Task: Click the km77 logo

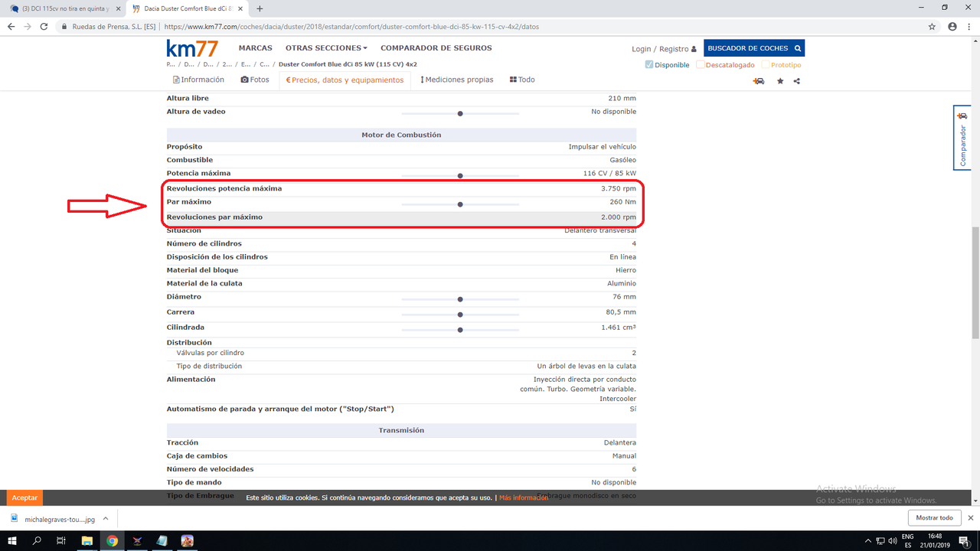Action: [x=192, y=48]
